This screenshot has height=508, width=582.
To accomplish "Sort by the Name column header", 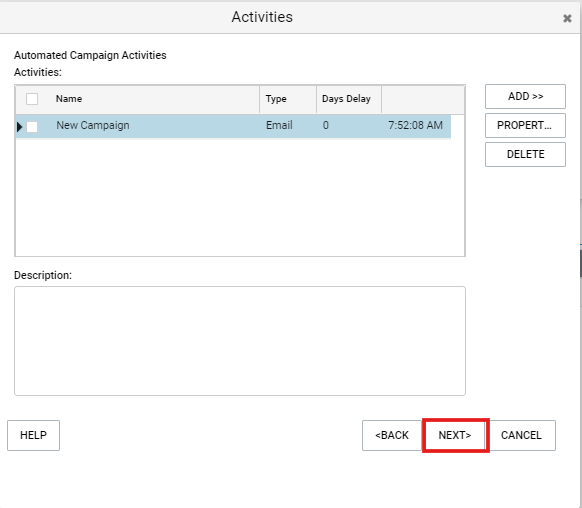I will tap(69, 99).
